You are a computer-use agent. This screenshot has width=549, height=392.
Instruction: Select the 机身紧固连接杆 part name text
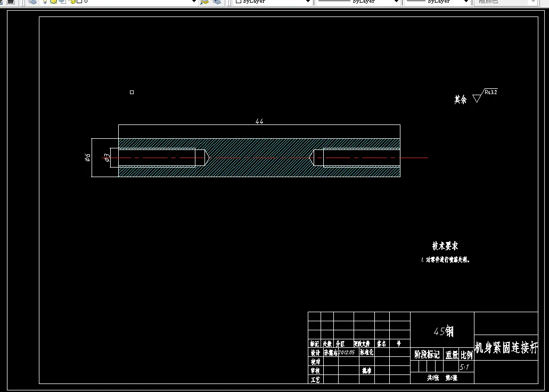506,348
